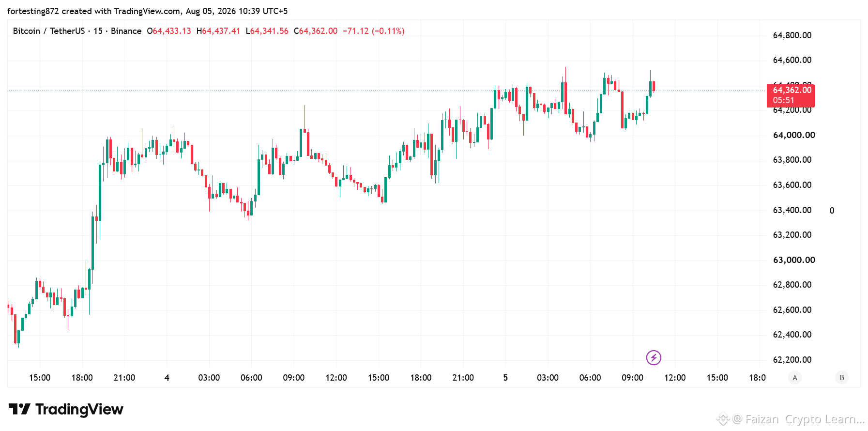Click the Close value 64,362.00
The width and height of the screenshot is (868, 431).
coord(318,31)
